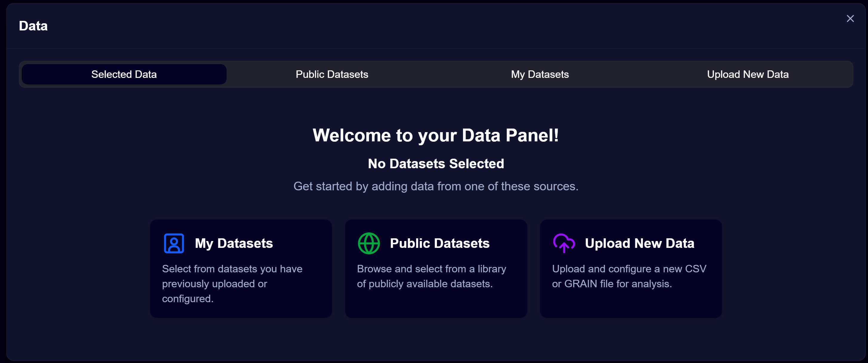Click the 'Browse and select from a library' description
The image size is (868, 363).
(x=432, y=269)
